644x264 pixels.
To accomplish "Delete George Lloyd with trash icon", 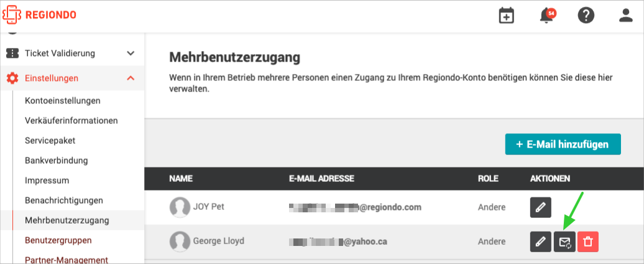I will pos(587,242).
